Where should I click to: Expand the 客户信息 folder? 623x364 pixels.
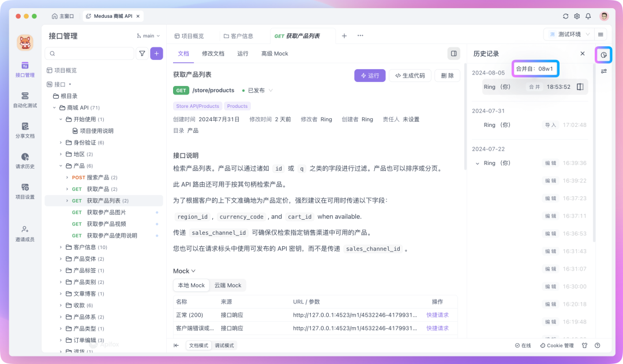click(61, 247)
